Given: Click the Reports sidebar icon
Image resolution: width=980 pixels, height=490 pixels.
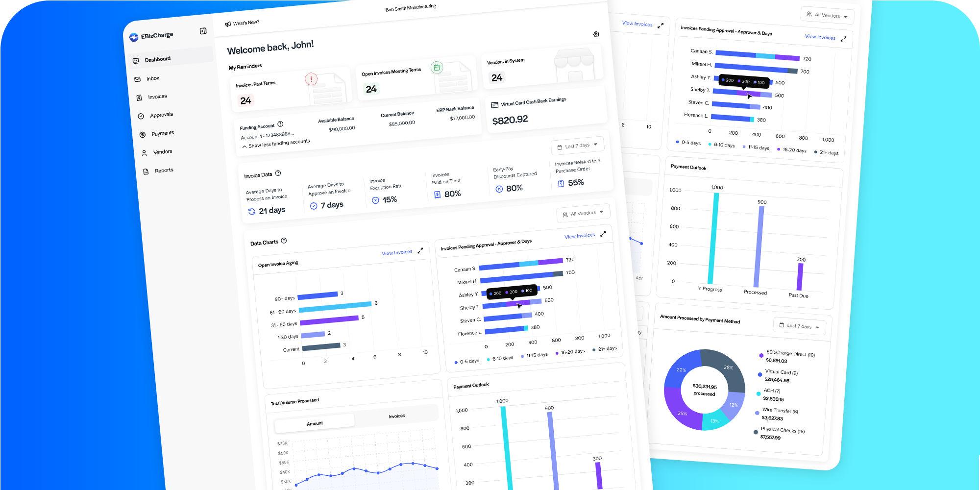Looking at the screenshot, I should point(146,170).
